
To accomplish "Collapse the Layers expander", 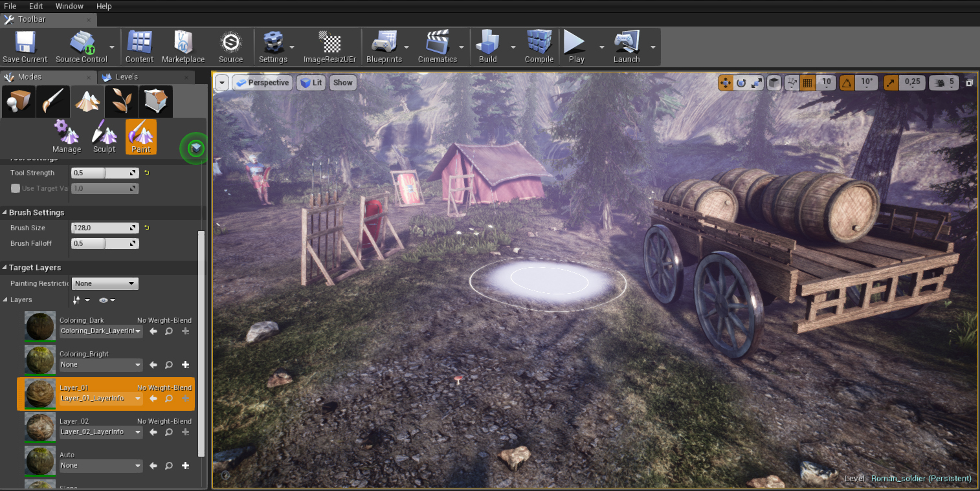I will [6, 300].
